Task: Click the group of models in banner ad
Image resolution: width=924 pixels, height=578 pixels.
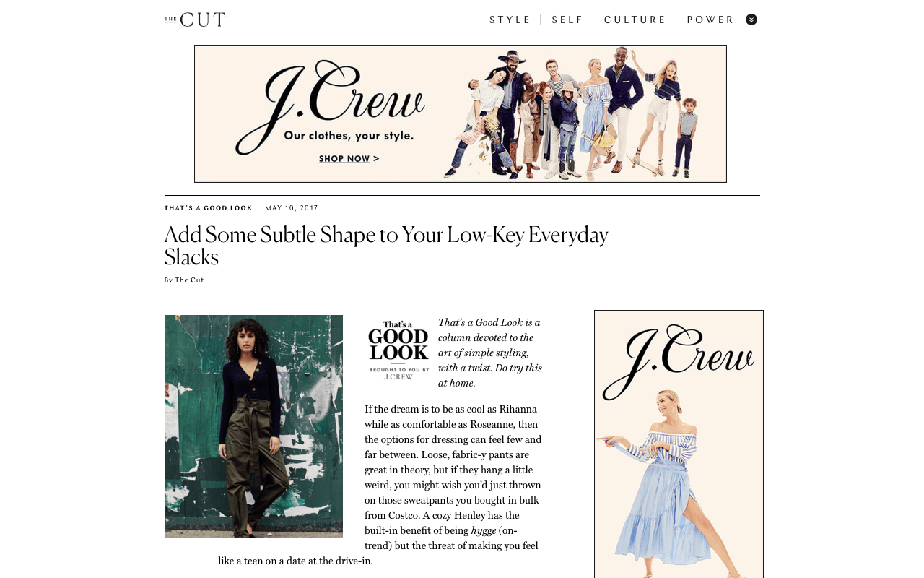Action: pyautogui.click(x=570, y=112)
